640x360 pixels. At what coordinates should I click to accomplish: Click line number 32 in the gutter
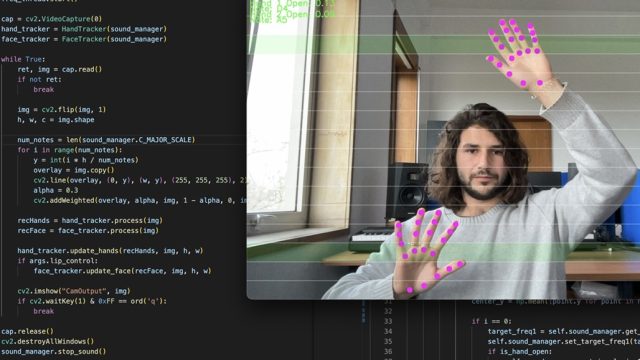coord(388,311)
